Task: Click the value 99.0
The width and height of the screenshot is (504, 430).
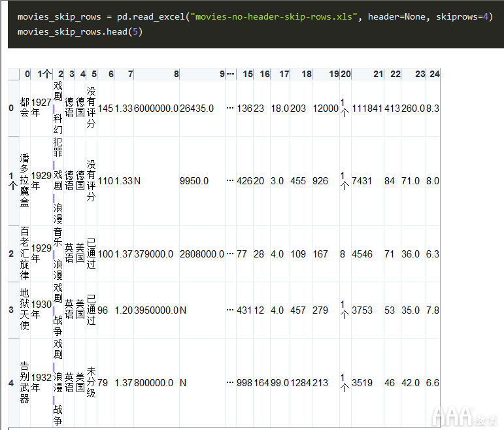Action: tap(280, 383)
